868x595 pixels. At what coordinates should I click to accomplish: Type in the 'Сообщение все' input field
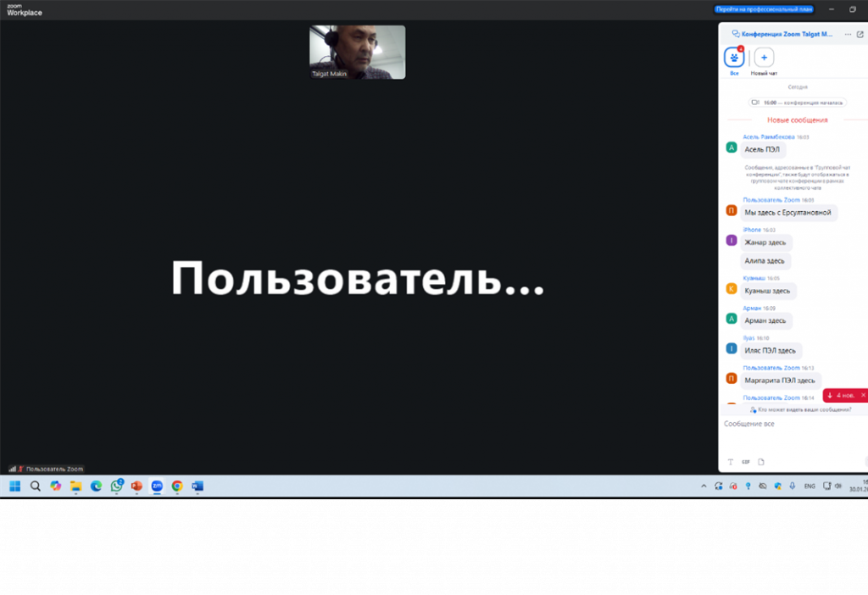tap(788, 424)
